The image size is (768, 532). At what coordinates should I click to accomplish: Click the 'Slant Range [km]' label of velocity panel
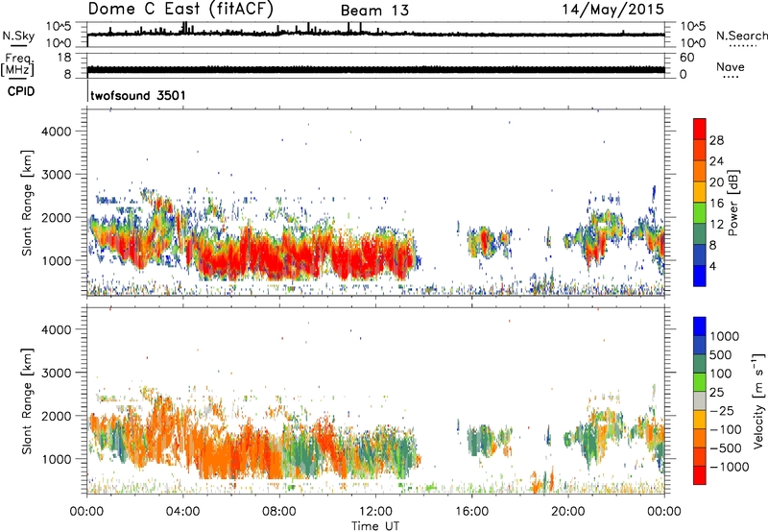pyautogui.click(x=27, y=401)
